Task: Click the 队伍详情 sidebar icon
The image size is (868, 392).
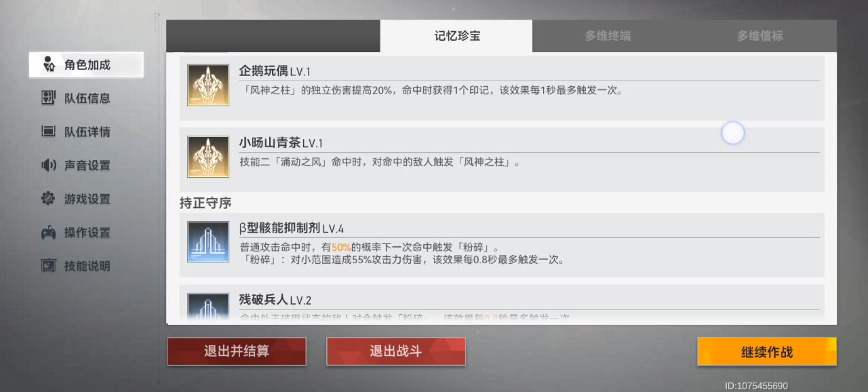Action: click(48, 132)
